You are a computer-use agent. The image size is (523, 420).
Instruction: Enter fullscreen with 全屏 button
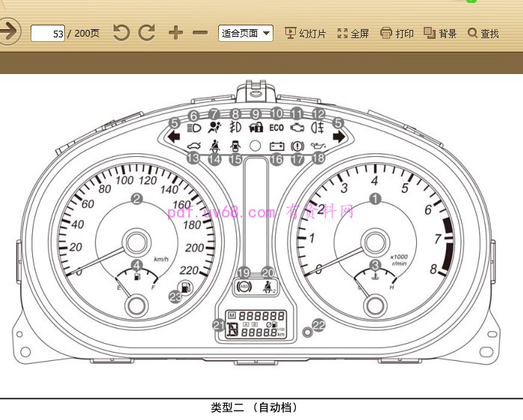coord(353,33)
